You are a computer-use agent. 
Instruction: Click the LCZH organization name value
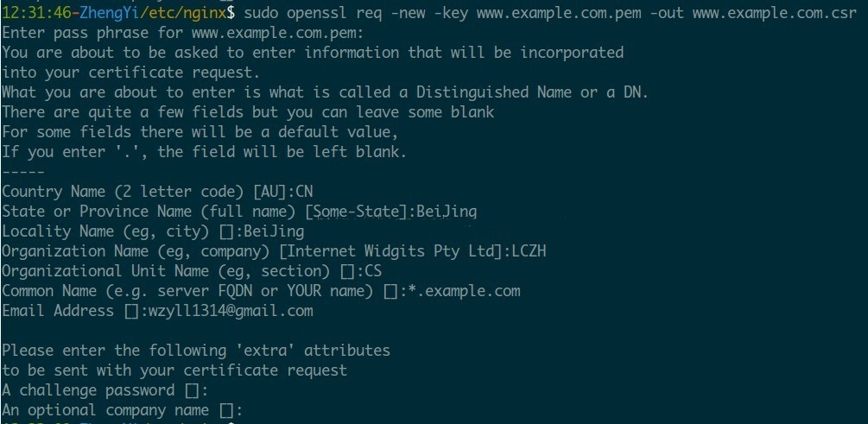pos(527,251)
